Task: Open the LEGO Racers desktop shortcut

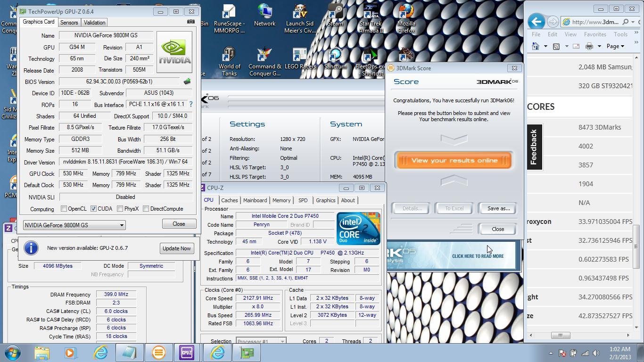Action: (300, 59)
